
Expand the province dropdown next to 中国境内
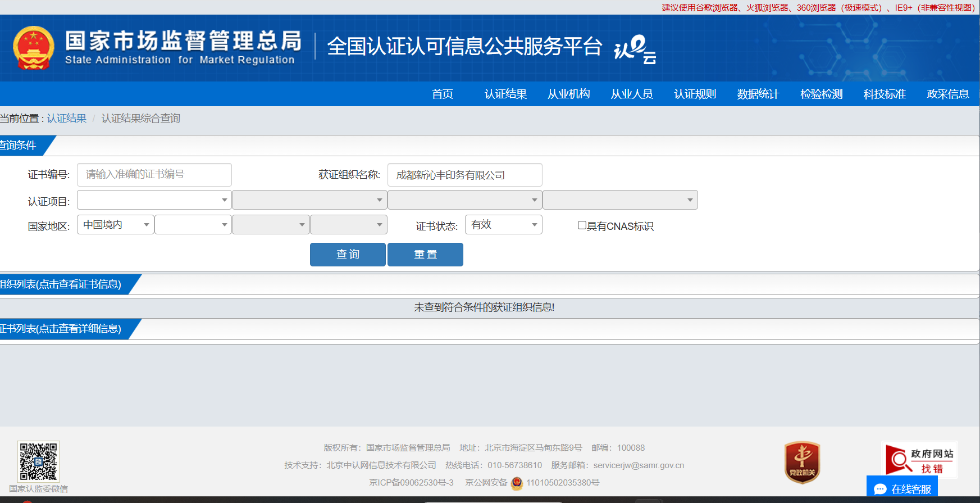193,225
